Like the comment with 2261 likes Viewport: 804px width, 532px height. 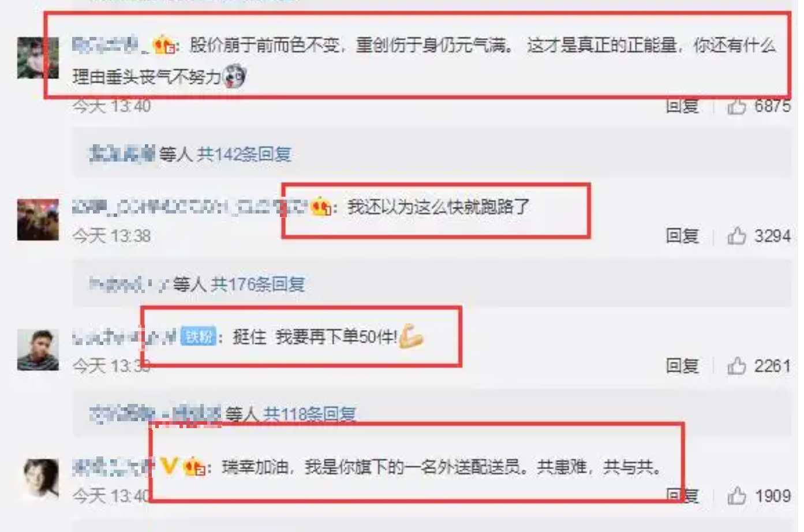[736, 365]
